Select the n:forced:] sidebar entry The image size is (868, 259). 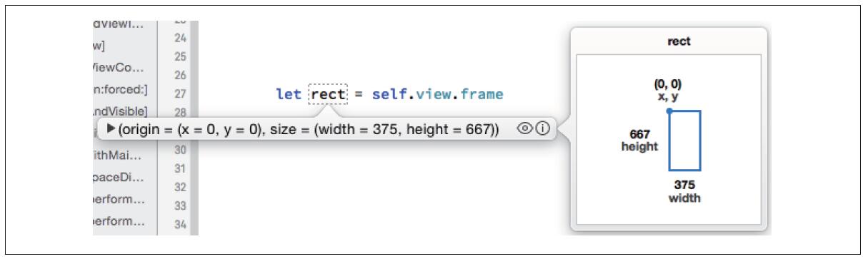coord(120,91)
